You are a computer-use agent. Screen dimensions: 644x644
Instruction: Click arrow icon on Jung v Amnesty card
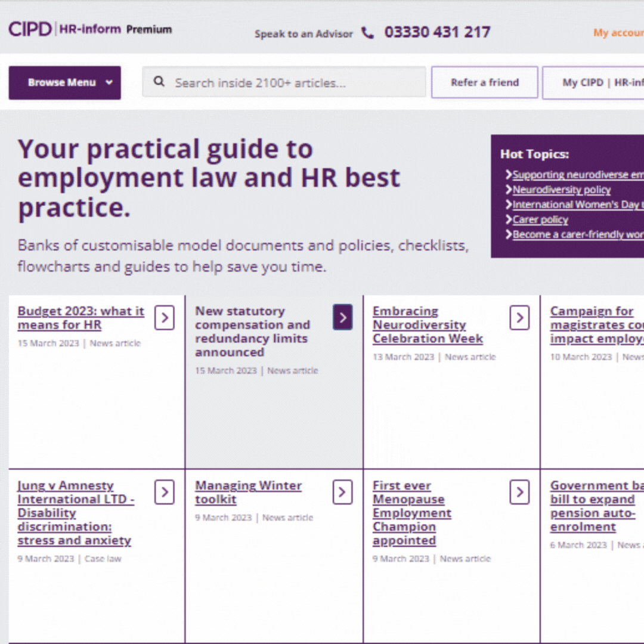pos(165,493)
